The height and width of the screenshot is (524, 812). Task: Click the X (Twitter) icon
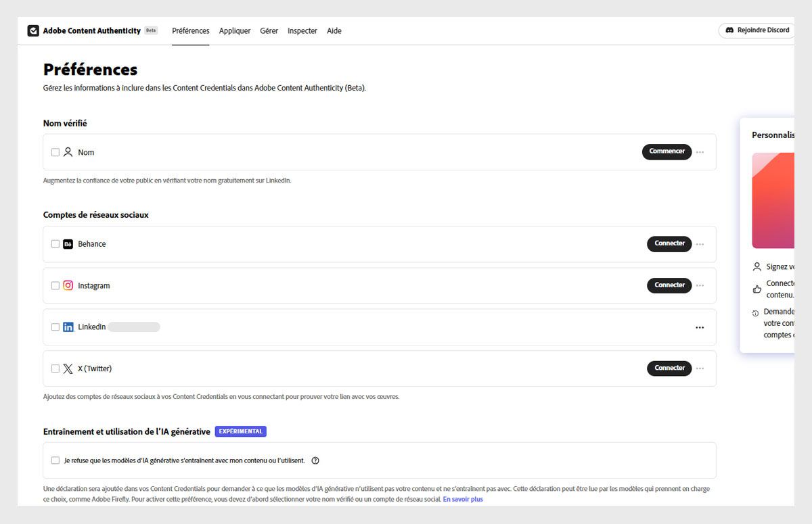(x=68, y=368)
